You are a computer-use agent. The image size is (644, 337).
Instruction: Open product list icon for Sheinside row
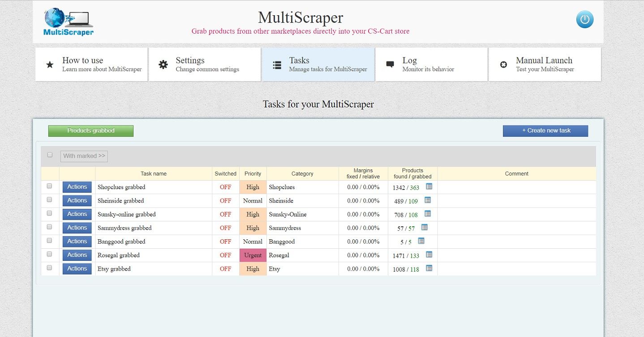pyautogui.click(x=428, y=200)
